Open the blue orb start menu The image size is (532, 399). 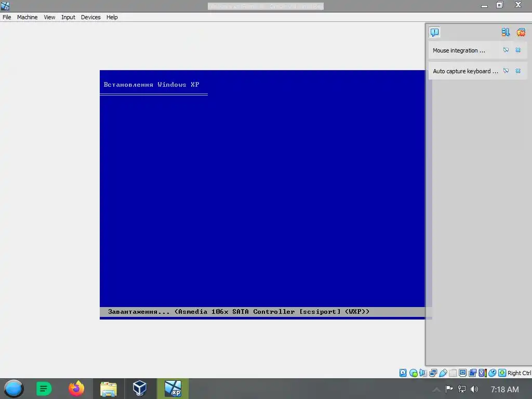pos(14,389)
